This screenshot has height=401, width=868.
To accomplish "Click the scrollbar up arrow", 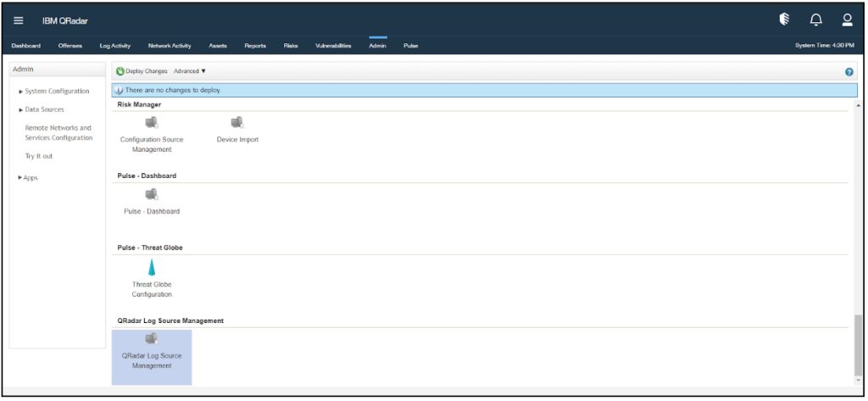I will click(858, 105).
